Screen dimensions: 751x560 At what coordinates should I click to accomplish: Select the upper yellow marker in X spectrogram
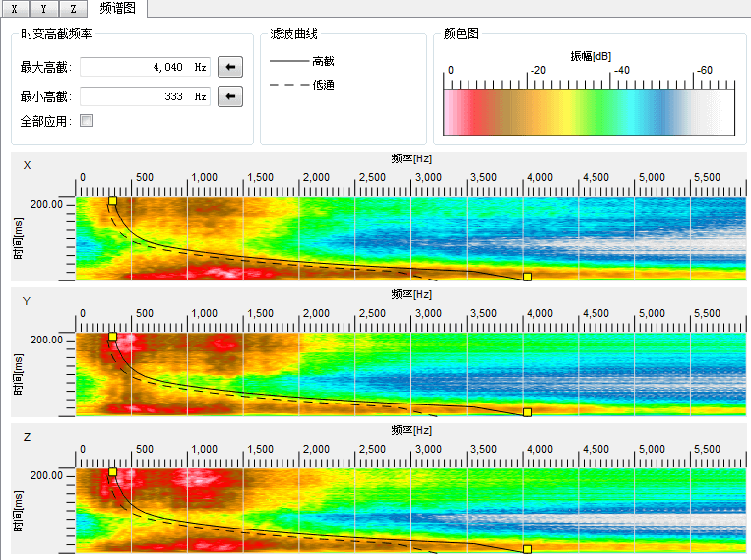click(x=113, y=200)
